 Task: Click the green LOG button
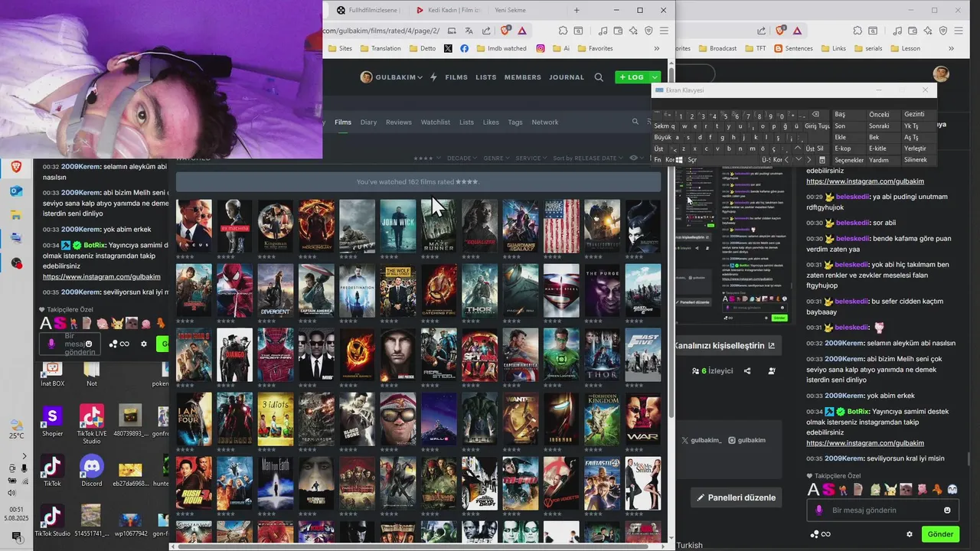(632, 77)
